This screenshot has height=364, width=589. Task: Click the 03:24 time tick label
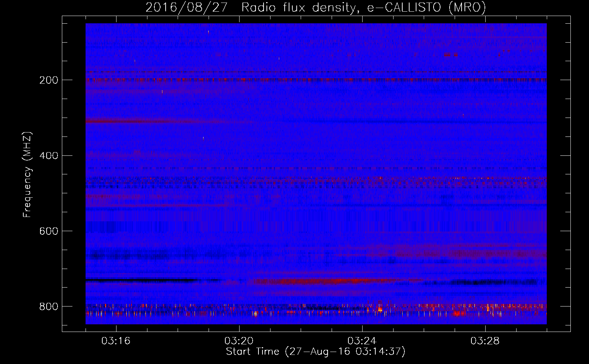click(362, 341)
